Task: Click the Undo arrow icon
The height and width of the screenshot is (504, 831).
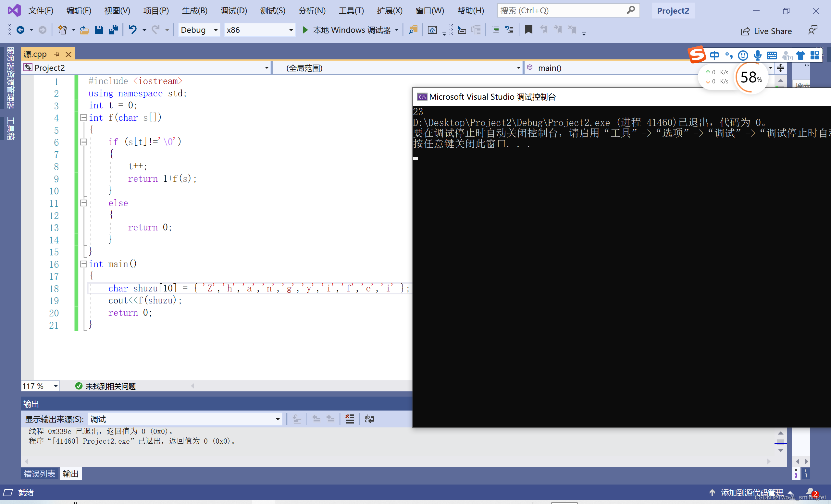Action: coord(132,30)
